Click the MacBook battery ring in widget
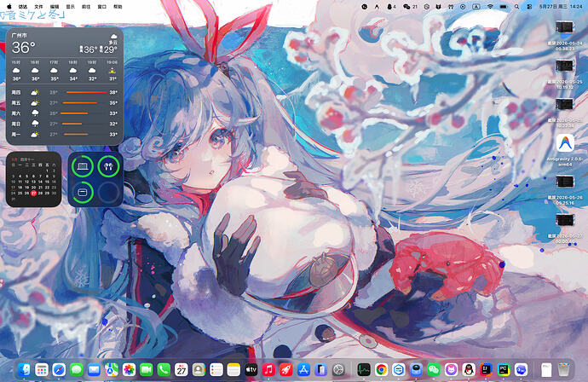The width and height of the screenshot is (588, 382). [83, 166]
